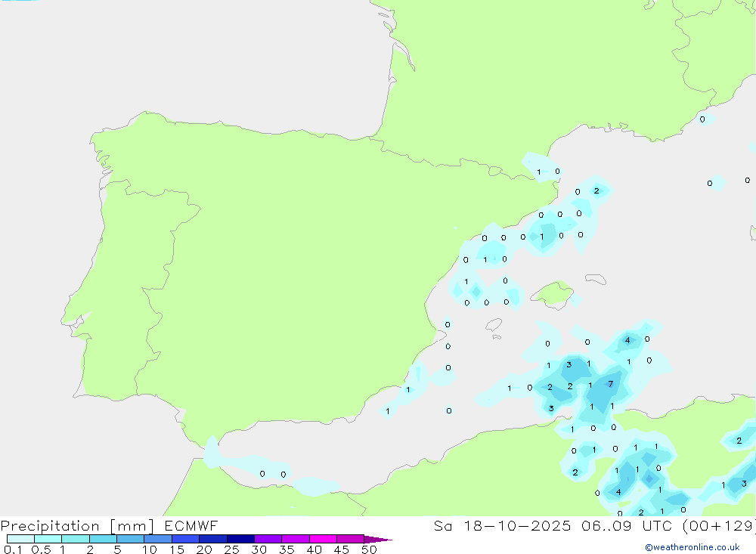This screenshot has width=756, height=554.
Task: Click the lightest 0.1–0.5 mm legend swatch
Action: [20, 539]
